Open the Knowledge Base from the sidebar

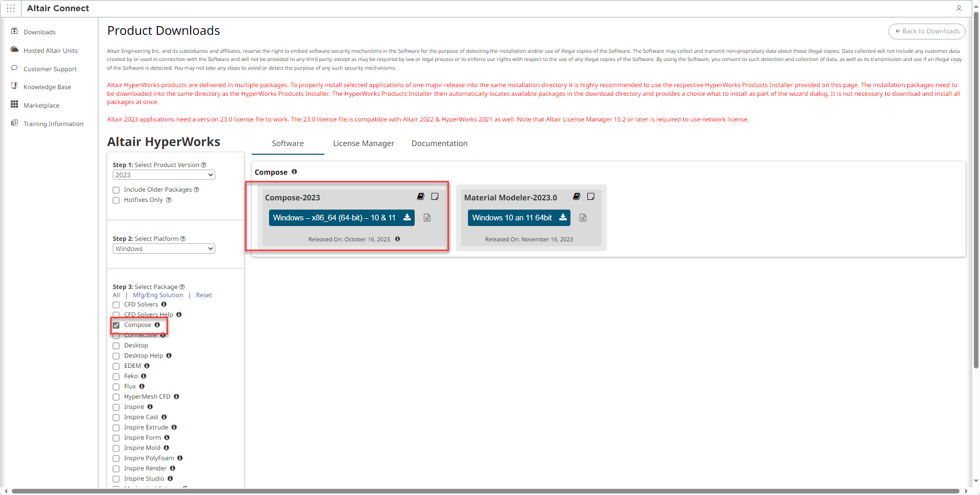point(47,87)
